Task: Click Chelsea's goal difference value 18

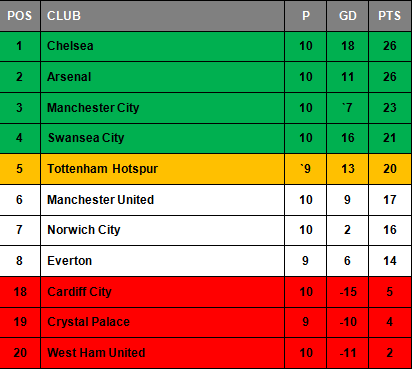Action: pyautogui.click(x=348, y=46)
